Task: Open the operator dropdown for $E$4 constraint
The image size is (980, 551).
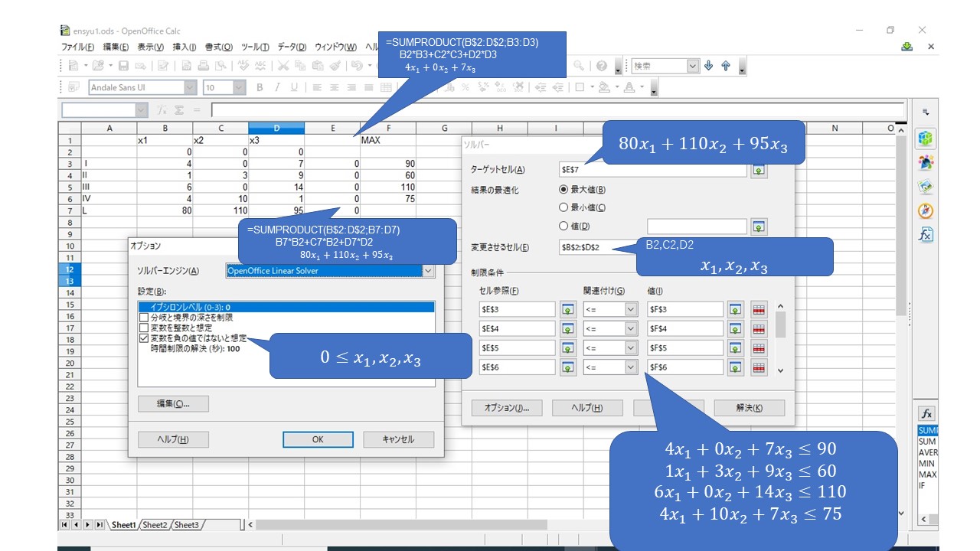Action: 631,328
